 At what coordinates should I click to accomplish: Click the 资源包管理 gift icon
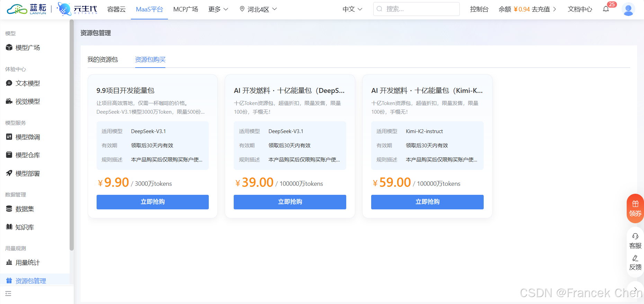[x=9, y=280]
